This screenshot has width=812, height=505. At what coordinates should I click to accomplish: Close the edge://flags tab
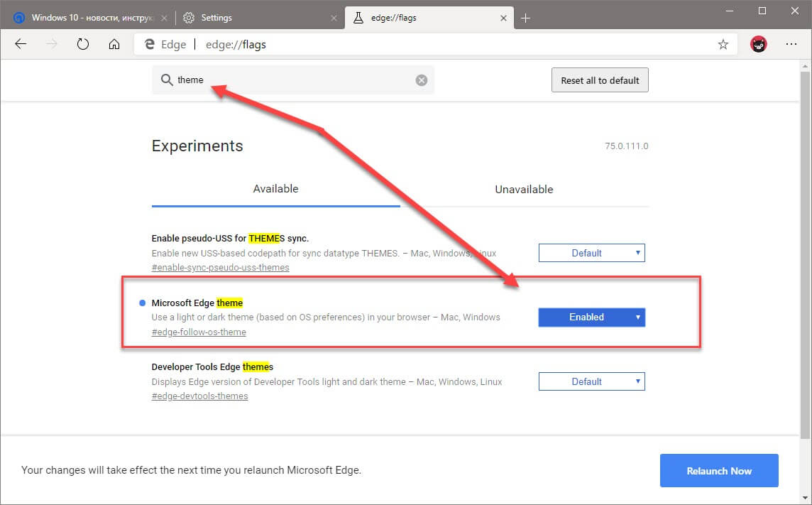tap(503, 18)
